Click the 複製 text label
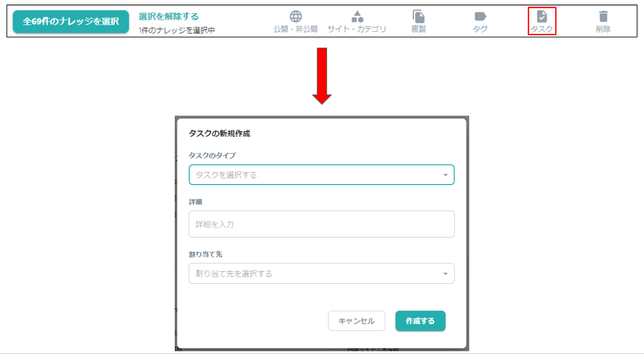This screenshot has height=354, width=644. coord(418,29)
